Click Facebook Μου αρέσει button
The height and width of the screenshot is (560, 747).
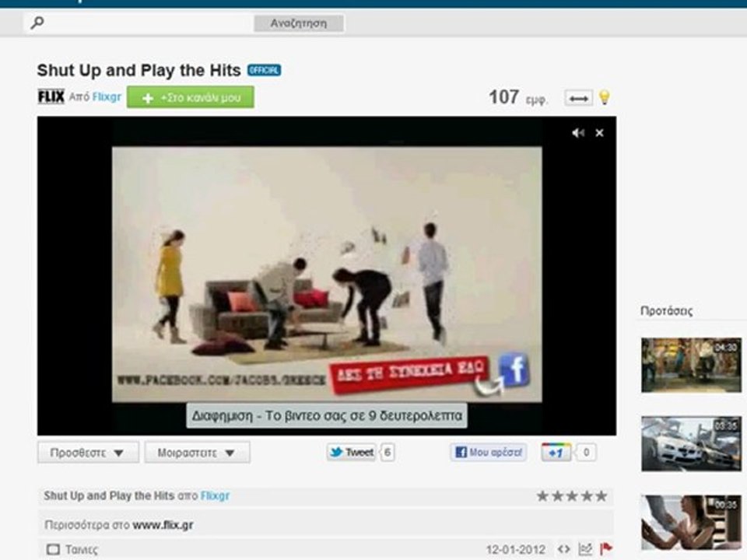[x=489, y=453]
